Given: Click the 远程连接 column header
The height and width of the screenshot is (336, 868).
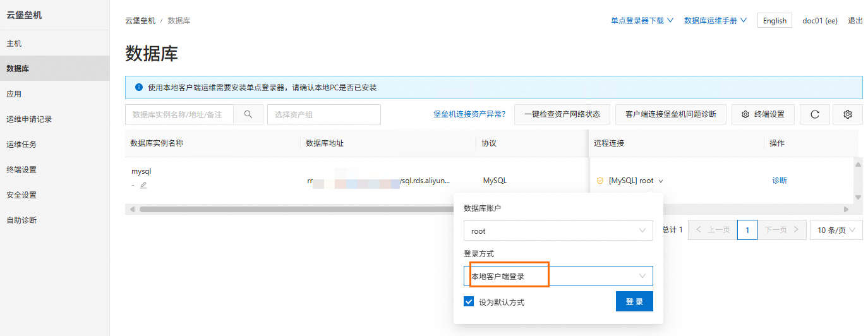Looking at the screenshot, I should coord(609,143).
